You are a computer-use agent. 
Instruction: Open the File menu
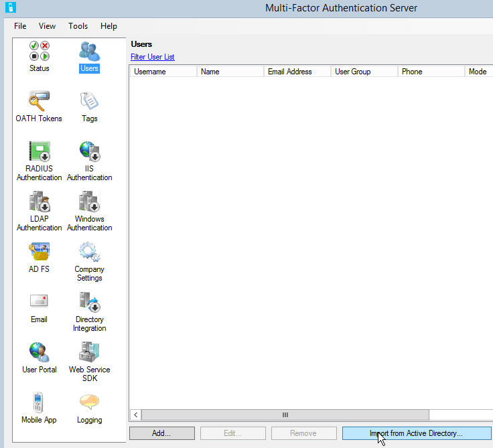point(20,26)
